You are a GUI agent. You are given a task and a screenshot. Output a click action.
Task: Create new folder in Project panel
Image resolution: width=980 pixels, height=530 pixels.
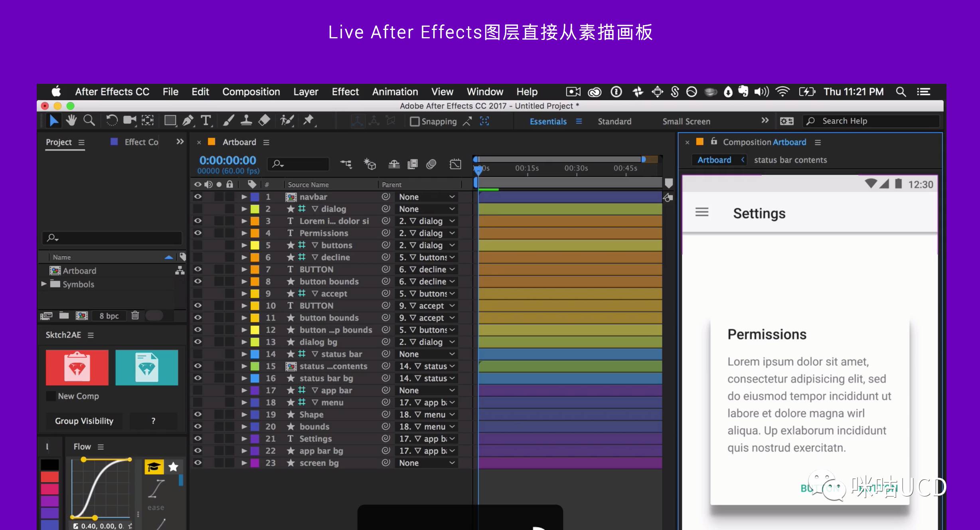tap(64, 316)
